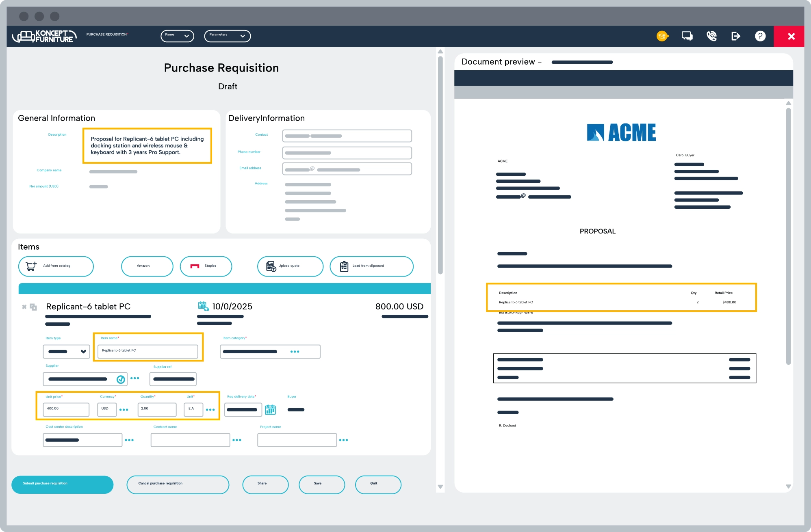Click the duplicate item icon beside Replicant-6
Viewport: 811px width, 532px height.
(x=33, y=307)
